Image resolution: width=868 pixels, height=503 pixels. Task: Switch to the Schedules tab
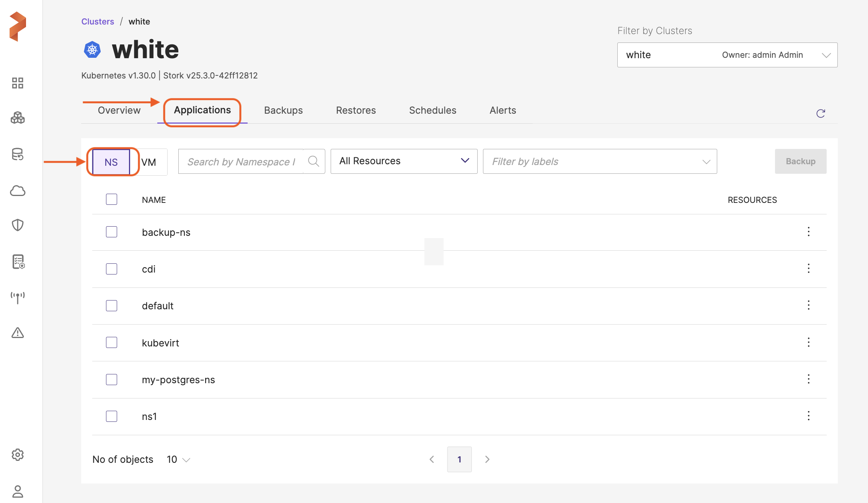point(432,111)
